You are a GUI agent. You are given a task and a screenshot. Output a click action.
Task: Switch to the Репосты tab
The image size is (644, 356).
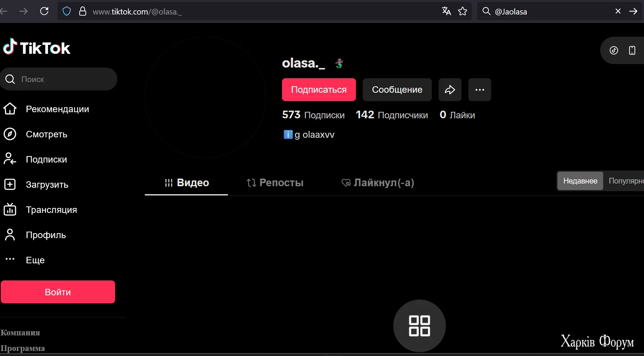[275, 183]
